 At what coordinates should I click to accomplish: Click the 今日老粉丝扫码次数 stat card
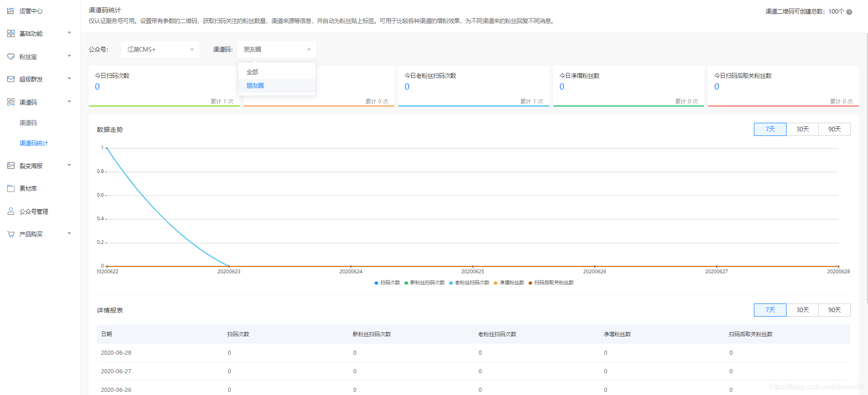tap(474, 86)
